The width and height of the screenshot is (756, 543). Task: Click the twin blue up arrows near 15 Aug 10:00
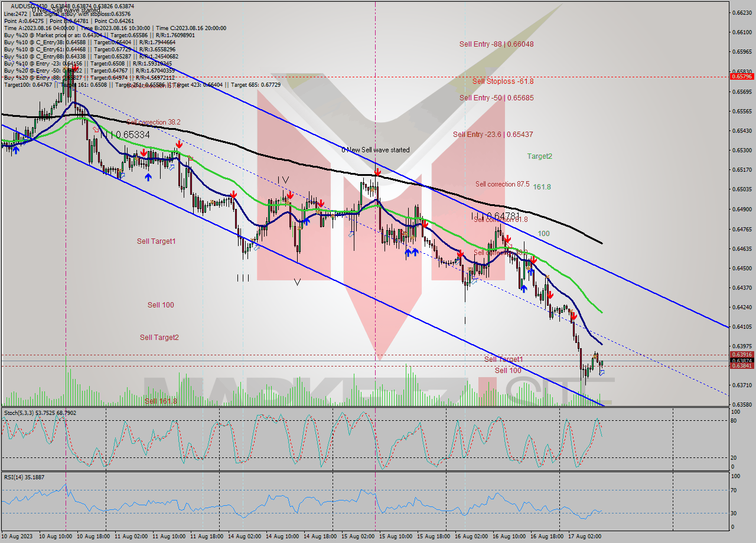pyautogui.click(x=412, y=252)
